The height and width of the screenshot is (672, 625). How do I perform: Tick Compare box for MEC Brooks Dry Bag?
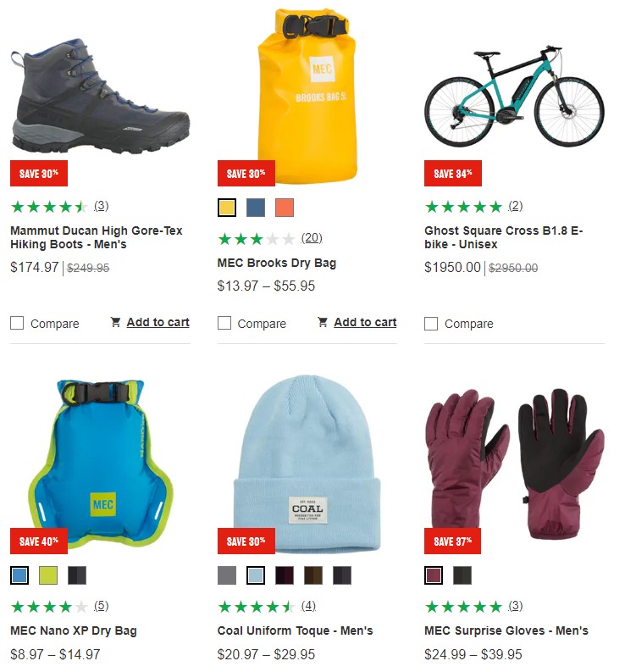[x=224, y=323]
